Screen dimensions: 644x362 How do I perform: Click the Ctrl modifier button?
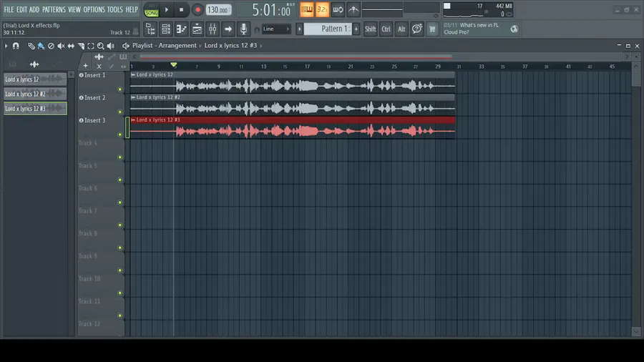(386, 29)
